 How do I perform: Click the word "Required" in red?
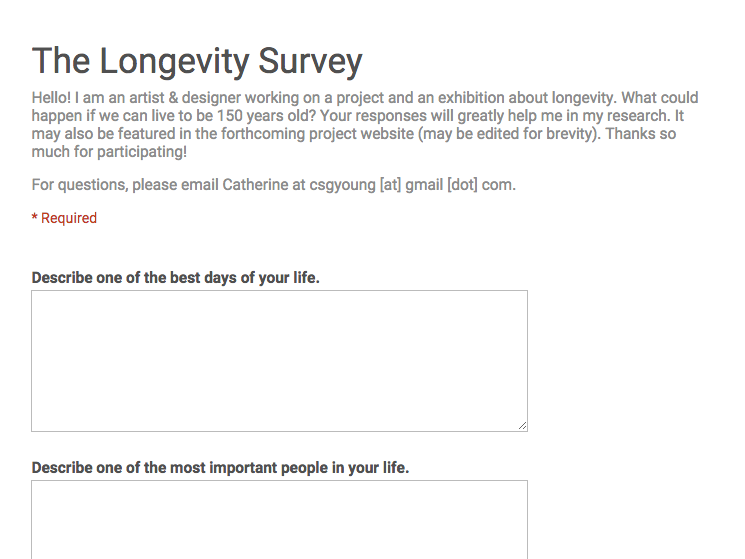[69, 218]
